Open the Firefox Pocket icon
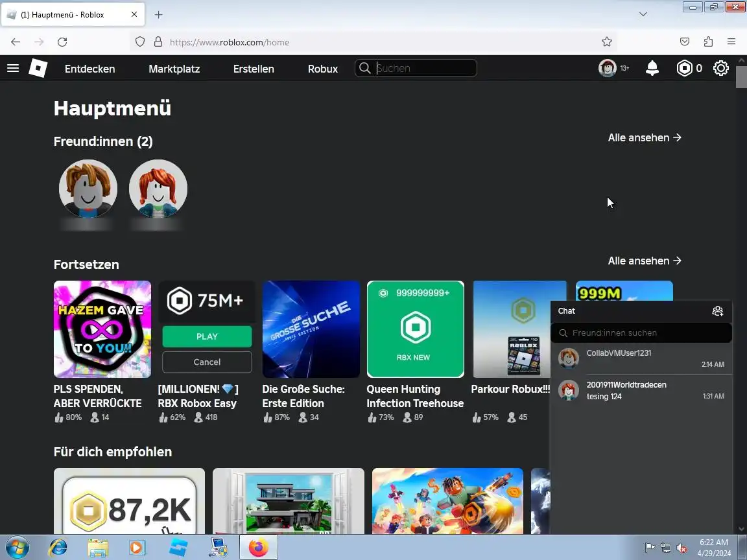Image resolution: width=747 pixels, height=560 pixels. [x=685, y=42]
